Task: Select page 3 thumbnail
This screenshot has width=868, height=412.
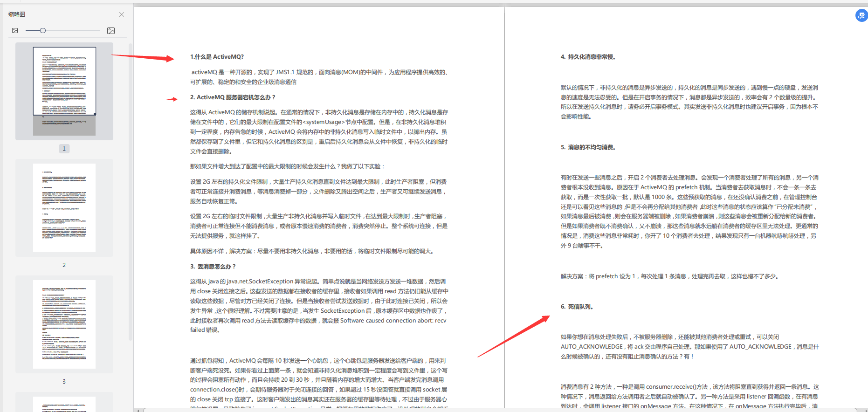Action: pyautogui.click(x=64, y=324)
